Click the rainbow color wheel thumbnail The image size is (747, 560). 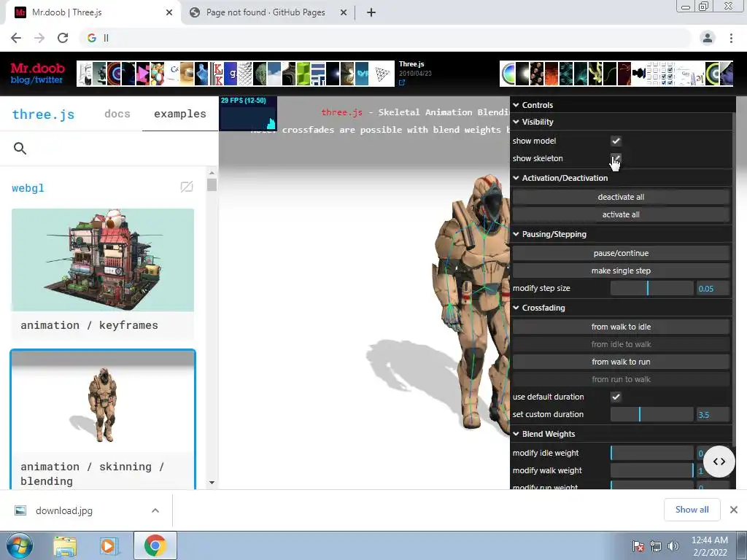coord(508,74)
